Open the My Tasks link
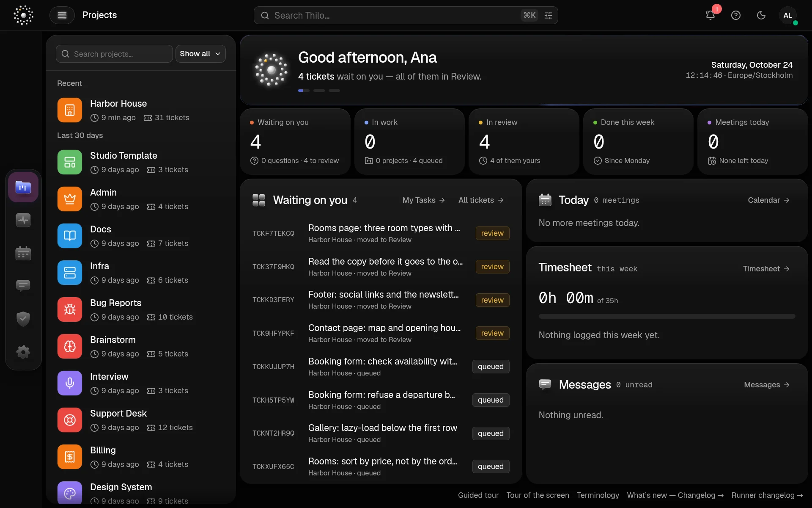Viewport: 812px width, 508px height. click(x=423, y=200)
